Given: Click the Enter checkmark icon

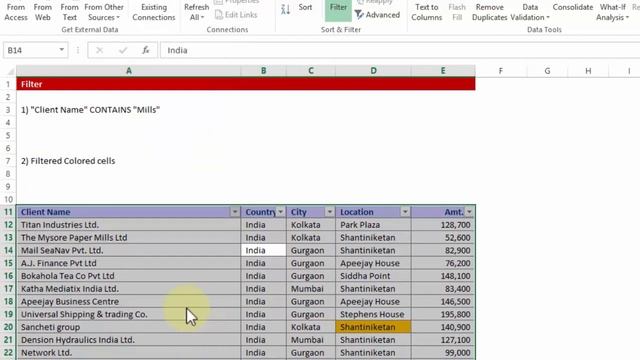Looking at the screenshot, I should 122,50.
